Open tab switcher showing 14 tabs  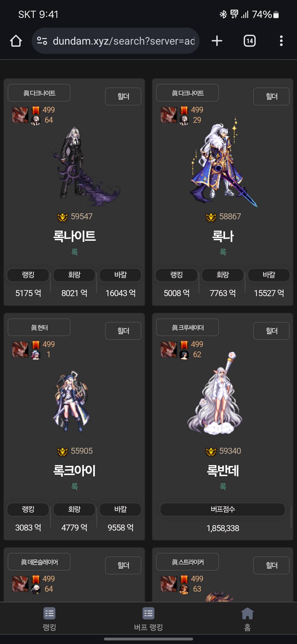click(250, 41)
